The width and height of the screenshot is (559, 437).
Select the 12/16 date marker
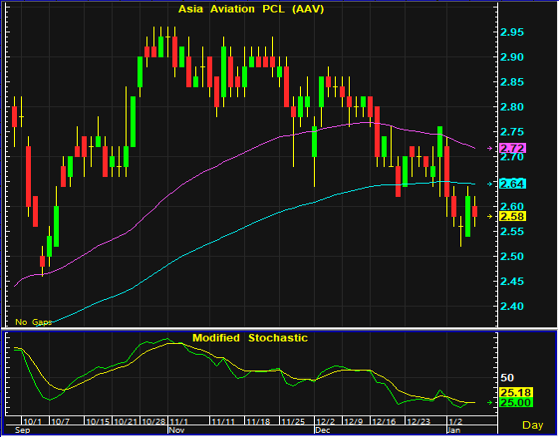pyautogui.click(x=384, y=422)
